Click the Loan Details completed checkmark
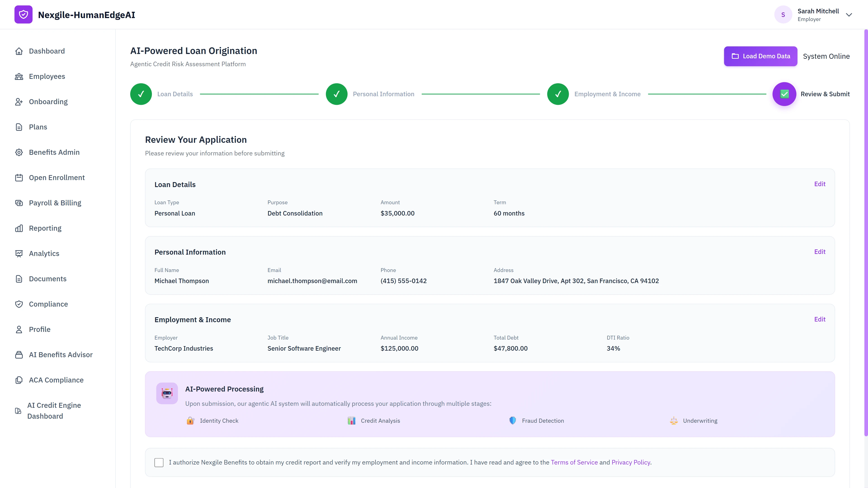 [141, 94]
